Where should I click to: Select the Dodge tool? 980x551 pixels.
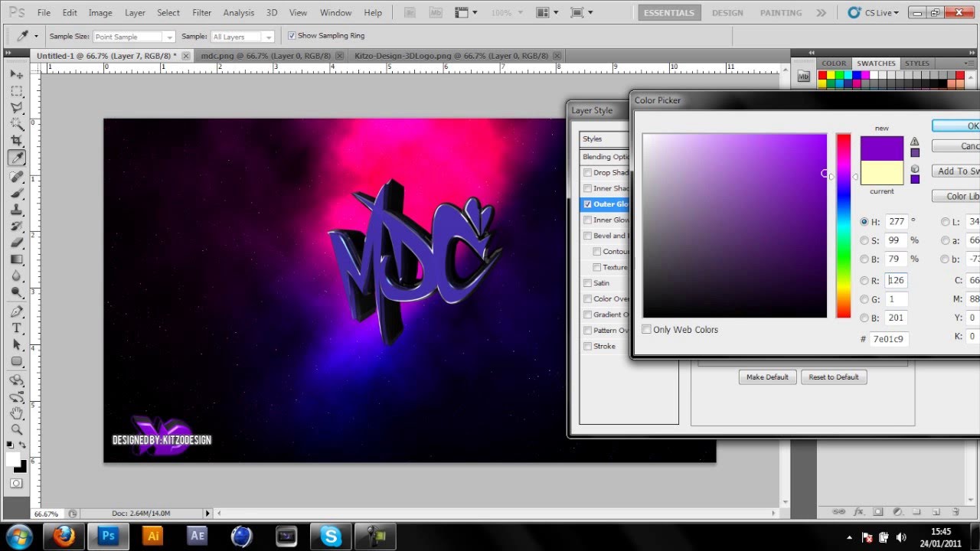tap(17, 292)
